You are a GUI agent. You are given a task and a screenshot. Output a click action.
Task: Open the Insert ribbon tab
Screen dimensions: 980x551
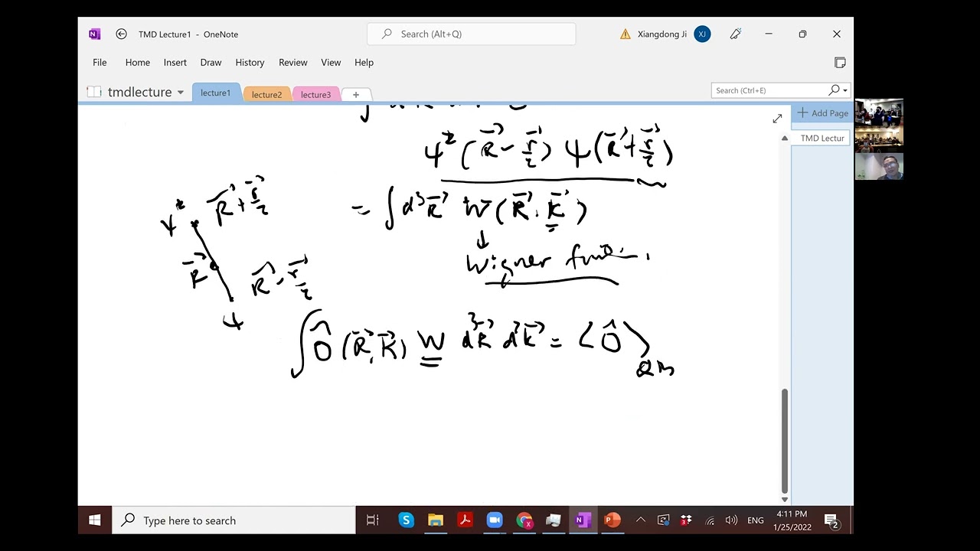coord(175,62)
